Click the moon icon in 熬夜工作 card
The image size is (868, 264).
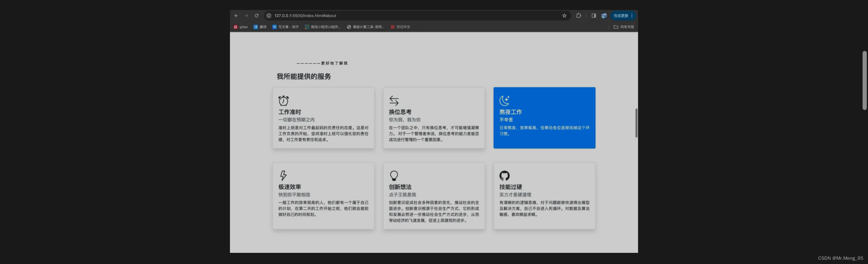coord(505,100)
